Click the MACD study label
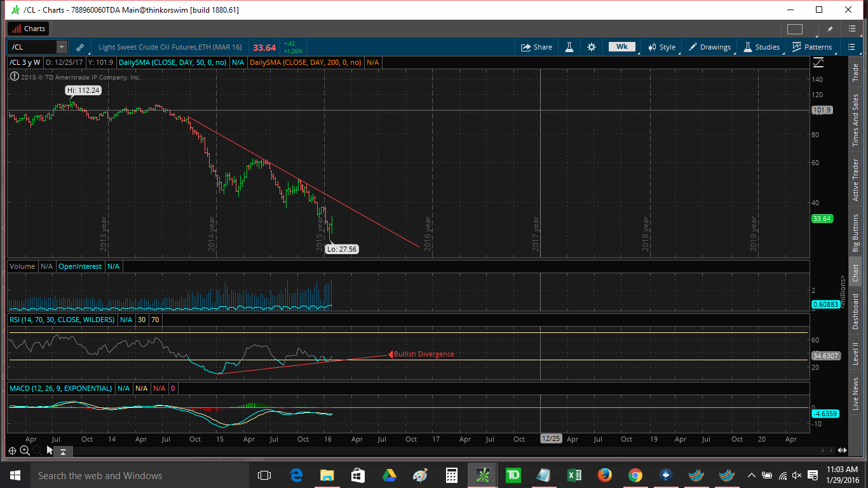 [60, 388]
